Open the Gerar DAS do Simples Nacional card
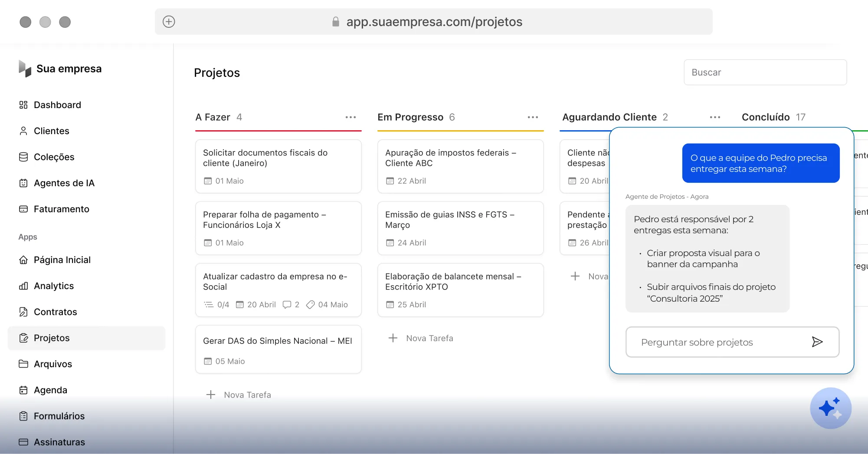The height and width of the screenshot is (454, 868). [x=278, y=349]
